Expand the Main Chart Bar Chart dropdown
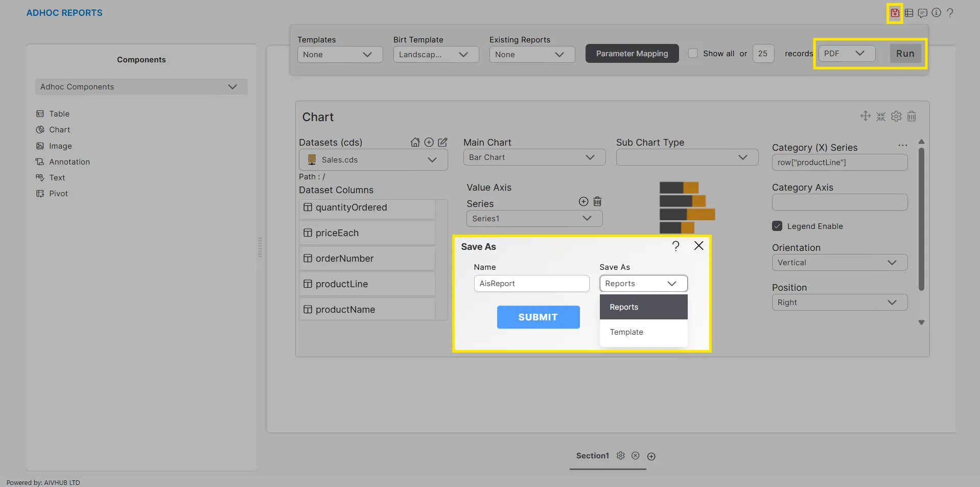Screen dimensions: 980x487 click(x=534, y=157)
